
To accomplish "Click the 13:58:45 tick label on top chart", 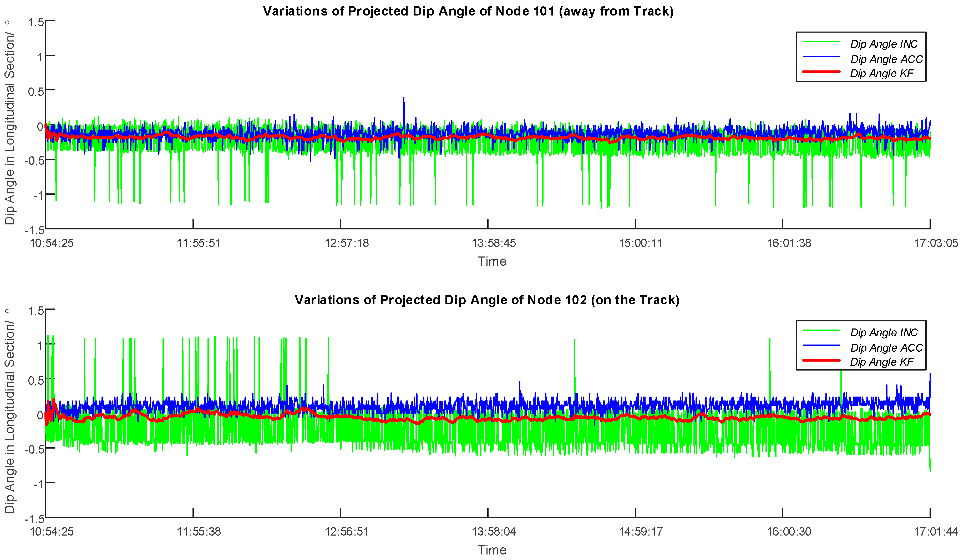I will [x=494, y=243].
